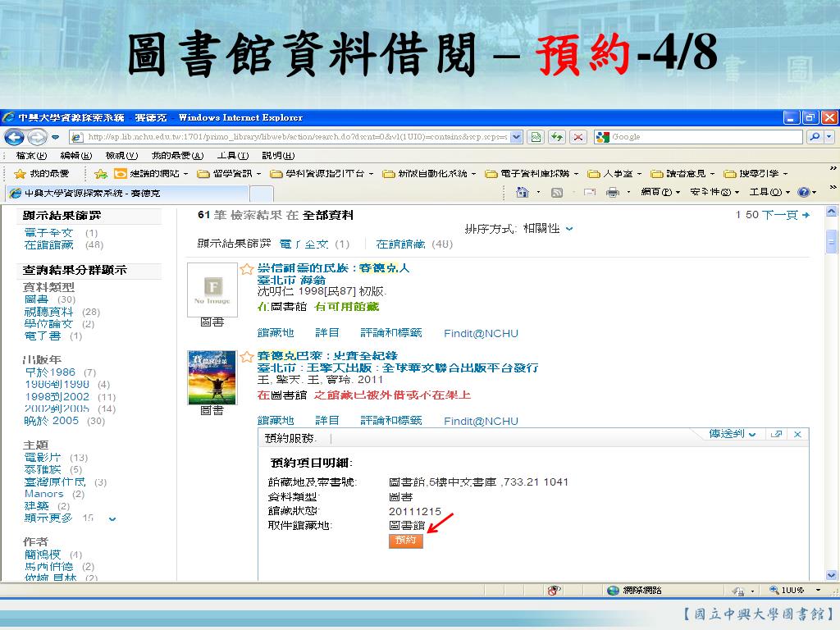Image resolution: width=840 pixels, height=630 pixels.
Task: Click the browser Back arrow button
Action: pyautogui.click(x=14, y=137)
